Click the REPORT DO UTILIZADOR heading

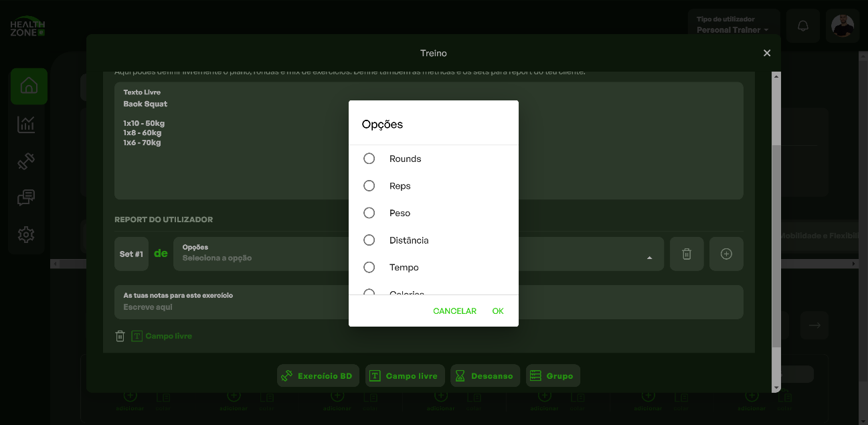coord(164,220)
